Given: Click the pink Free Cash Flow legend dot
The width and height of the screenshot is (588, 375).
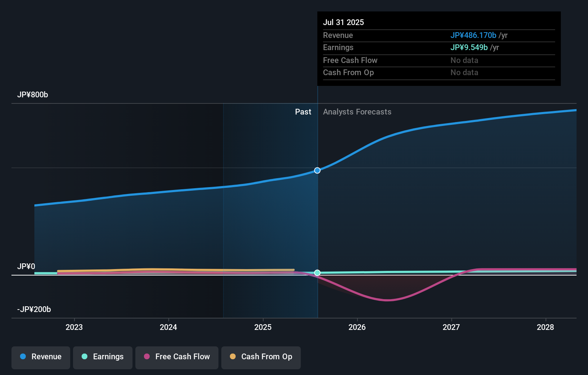Looking at the screenshot, I should [146, 357].
